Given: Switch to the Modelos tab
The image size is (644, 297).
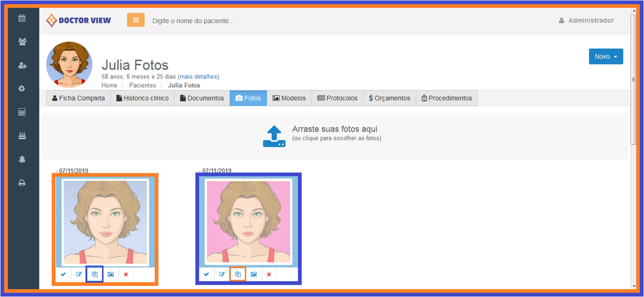Looking at the screenshot, I should [289, 99].
